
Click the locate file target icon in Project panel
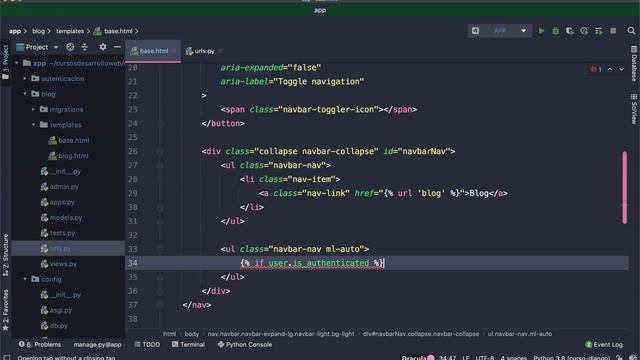70,47
